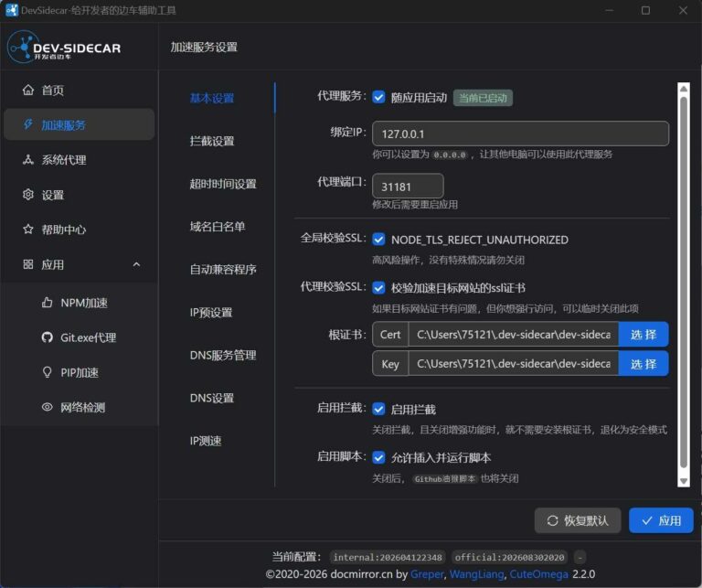The width and height of the screenshot is (702, 588).
Task: Click the internal:202604122348 config tag
Action: [388, 557]
